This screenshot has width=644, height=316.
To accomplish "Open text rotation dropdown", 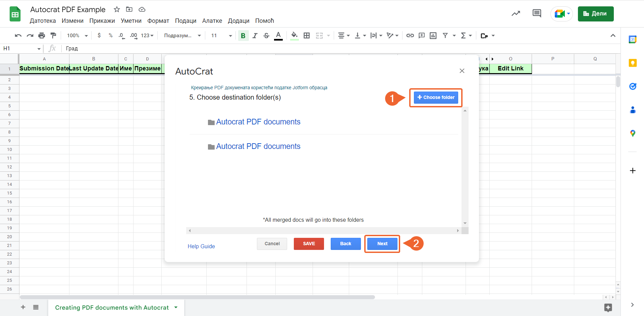I will [x=392, y=36].
